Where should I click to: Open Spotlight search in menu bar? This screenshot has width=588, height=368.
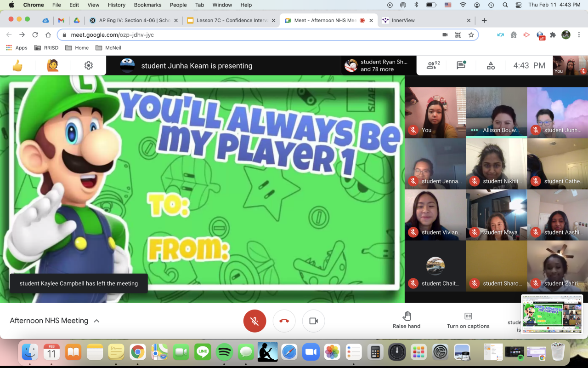tap(505, 5)
